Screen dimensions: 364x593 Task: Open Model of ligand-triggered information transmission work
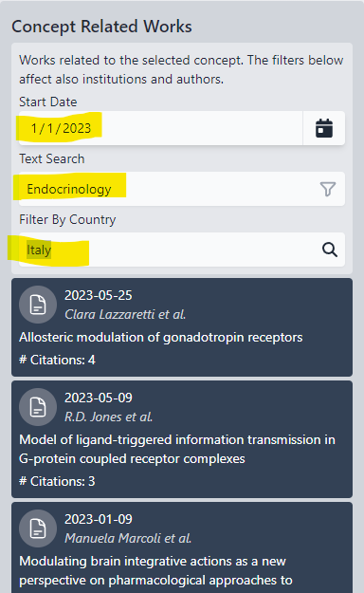point(177,449)
